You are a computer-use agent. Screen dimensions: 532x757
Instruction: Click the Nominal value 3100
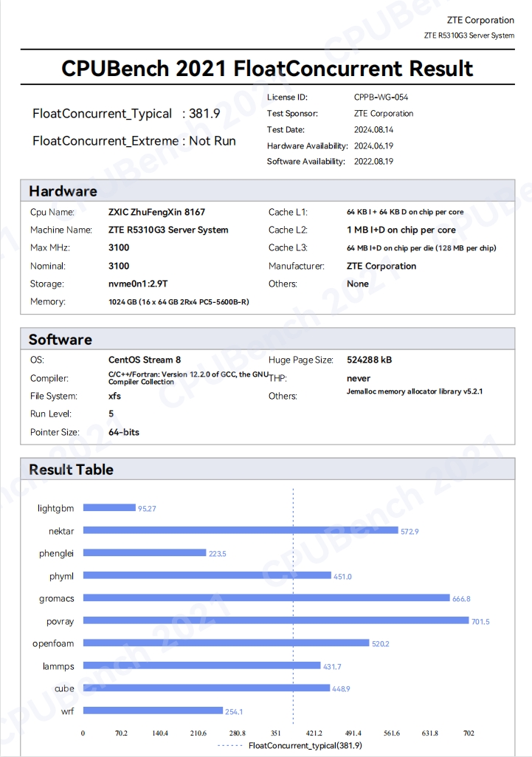[119, 266]
